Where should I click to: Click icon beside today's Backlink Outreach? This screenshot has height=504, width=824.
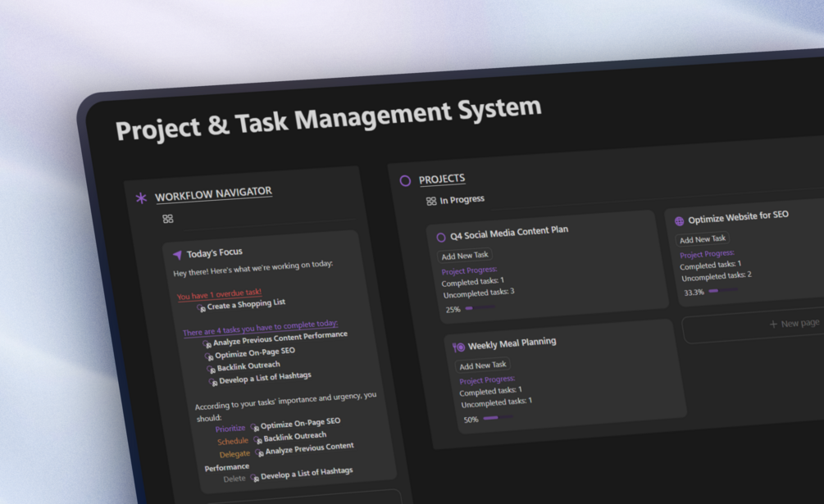pos(212,370)
